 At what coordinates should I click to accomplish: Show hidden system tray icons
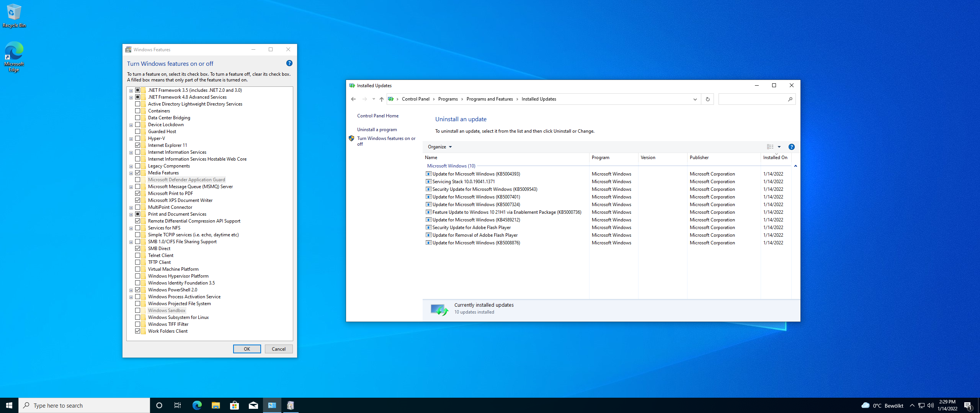(912, 405)
